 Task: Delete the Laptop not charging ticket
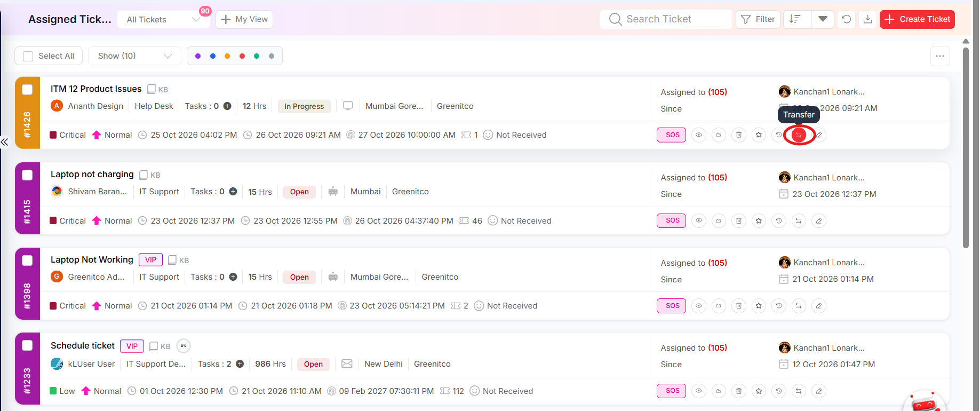(739, 220)
